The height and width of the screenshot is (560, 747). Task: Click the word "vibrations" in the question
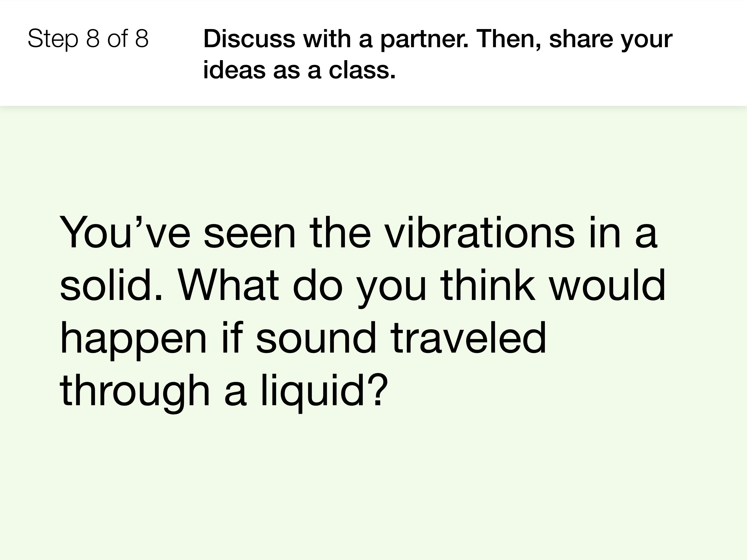pos(480,233)
